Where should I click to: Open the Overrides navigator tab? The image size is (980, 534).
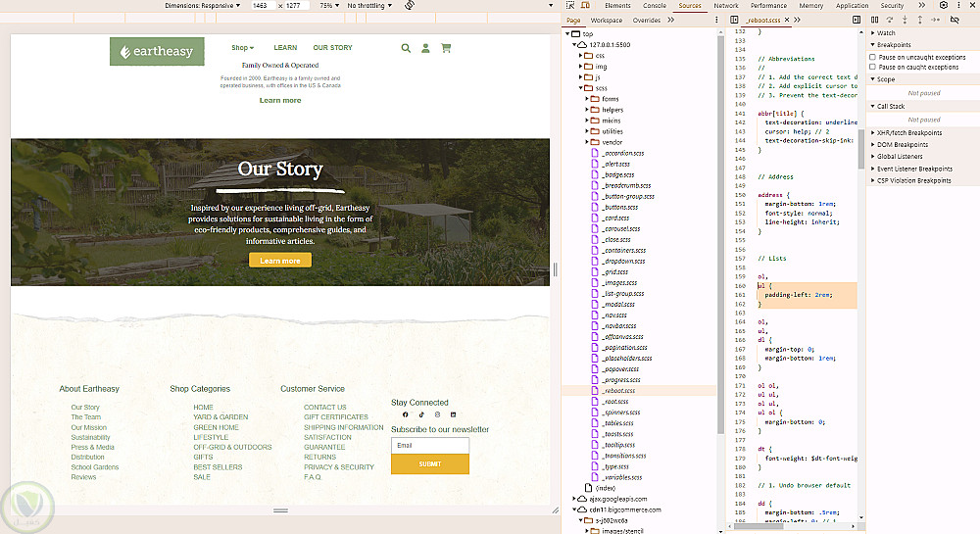point(646,20)
